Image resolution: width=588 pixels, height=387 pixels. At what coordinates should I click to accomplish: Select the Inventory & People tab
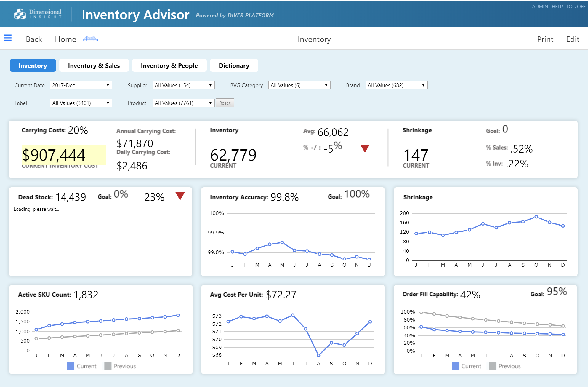169,65
